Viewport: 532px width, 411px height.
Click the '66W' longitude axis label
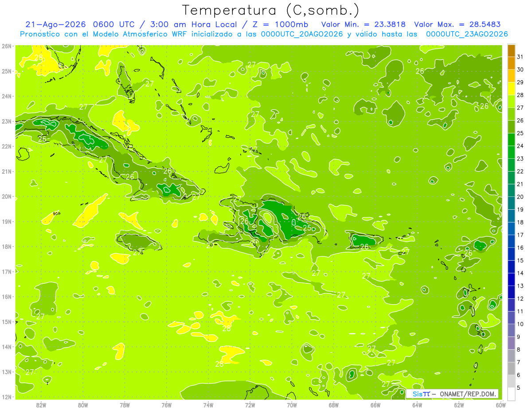click(375, 405)
